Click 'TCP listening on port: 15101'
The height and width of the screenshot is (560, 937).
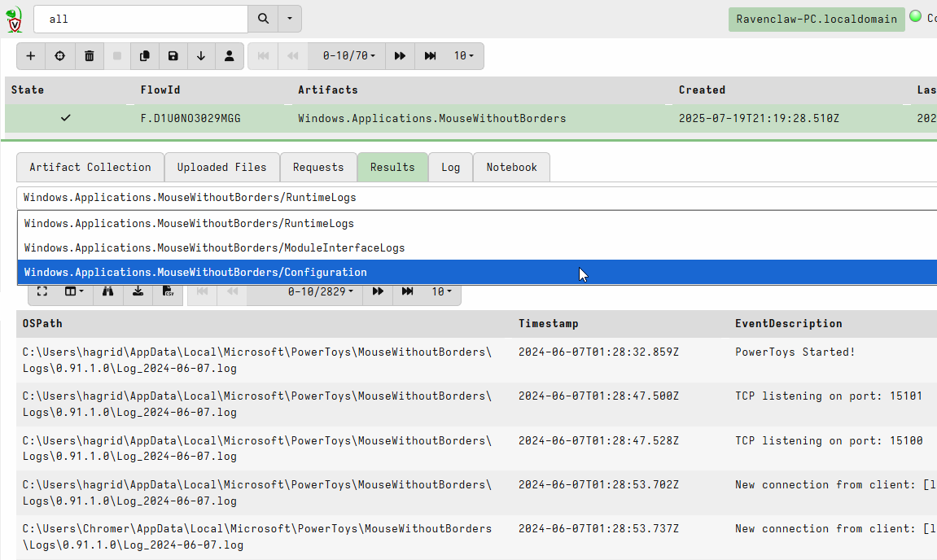click(x=828, y=396)
